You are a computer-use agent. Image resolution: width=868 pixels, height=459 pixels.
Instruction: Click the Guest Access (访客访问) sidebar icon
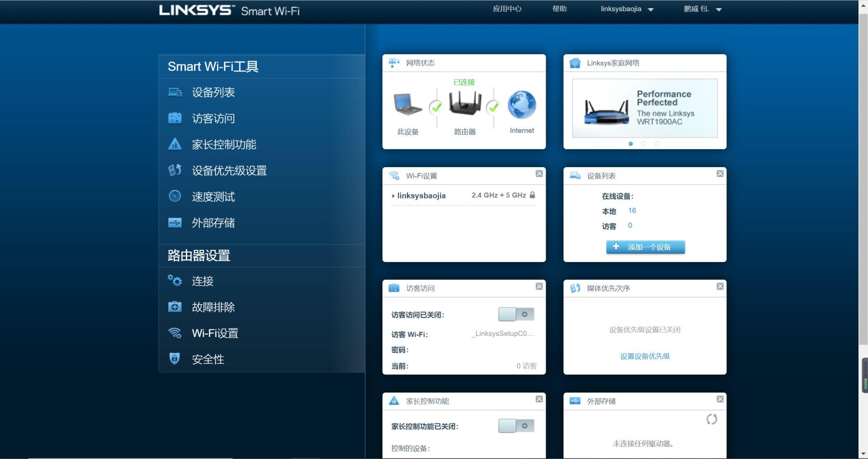click(x=175, y=118)
